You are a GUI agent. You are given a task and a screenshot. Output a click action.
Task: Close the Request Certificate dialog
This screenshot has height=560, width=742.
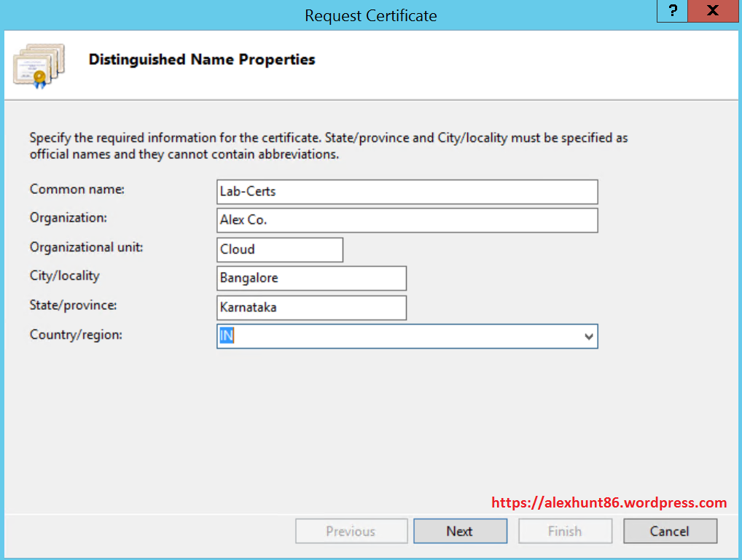click(712, 11)
